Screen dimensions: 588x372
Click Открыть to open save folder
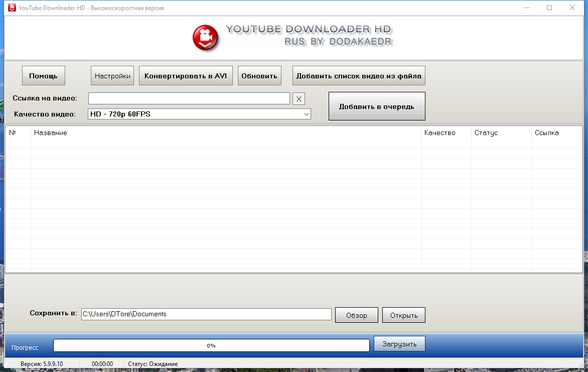[403, 315]
